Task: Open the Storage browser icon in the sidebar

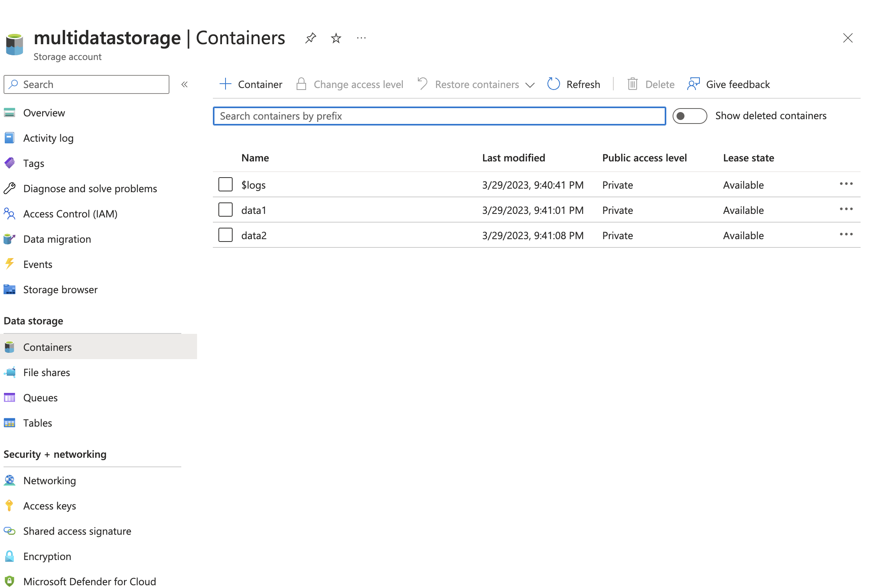Action: (9, 290)
